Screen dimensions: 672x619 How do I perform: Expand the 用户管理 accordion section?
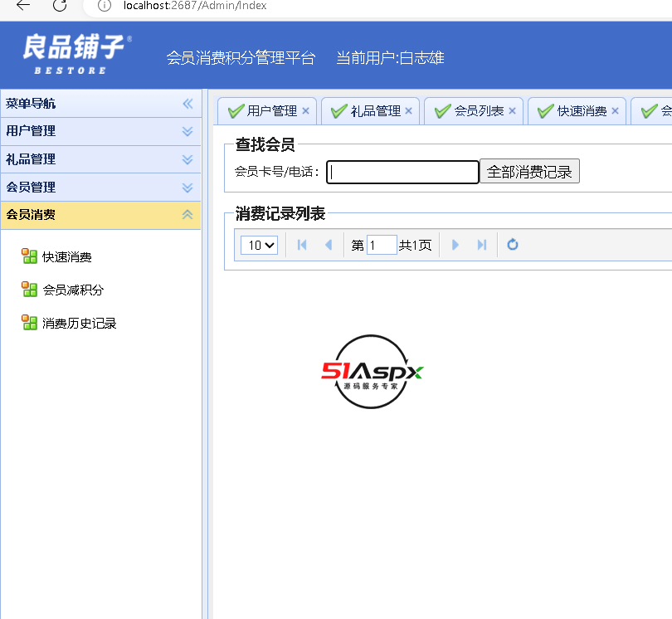(187, 131)
